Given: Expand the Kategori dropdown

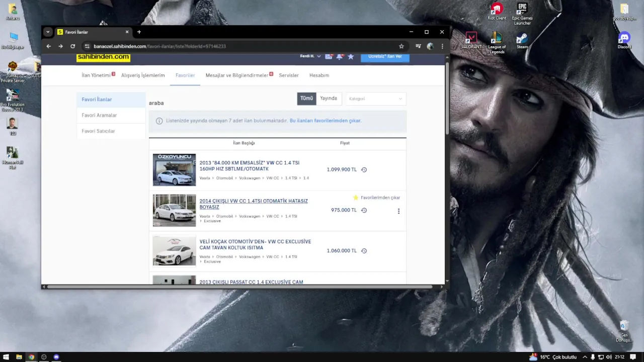Looking at the screenshot, I should pyautogui.click(x=375, y=99).
